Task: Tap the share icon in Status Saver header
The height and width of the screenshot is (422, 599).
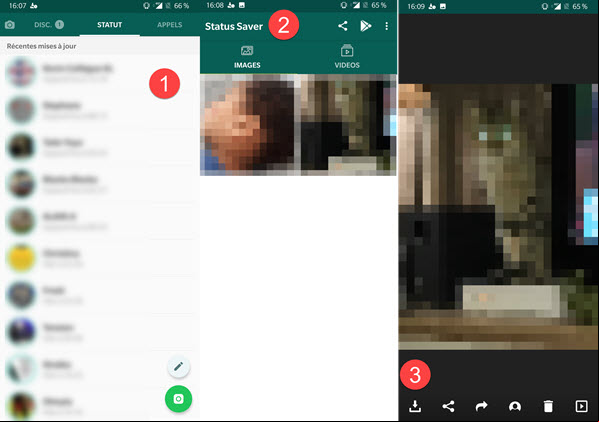Action: (x=343, y=26)
